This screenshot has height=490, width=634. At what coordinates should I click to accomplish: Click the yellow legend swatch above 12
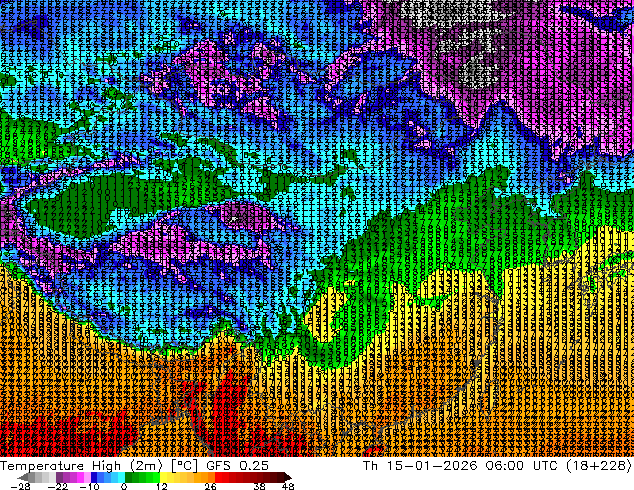point(163,477)
